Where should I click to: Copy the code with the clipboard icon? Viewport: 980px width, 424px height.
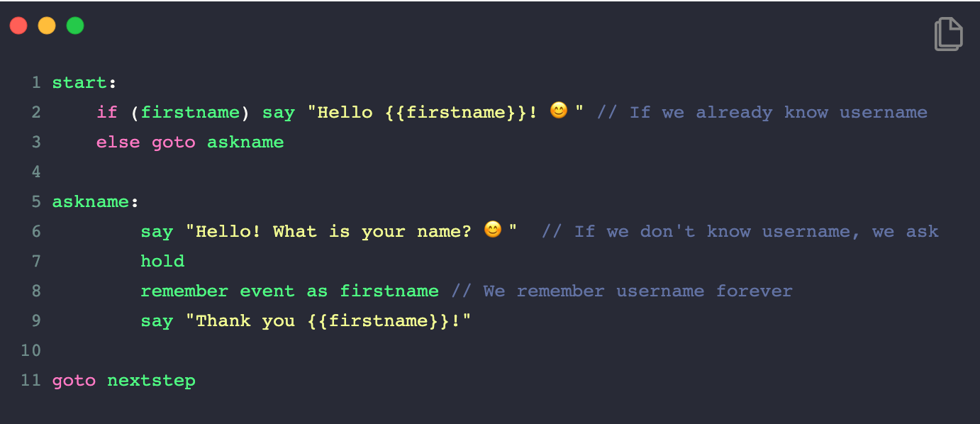948,34
